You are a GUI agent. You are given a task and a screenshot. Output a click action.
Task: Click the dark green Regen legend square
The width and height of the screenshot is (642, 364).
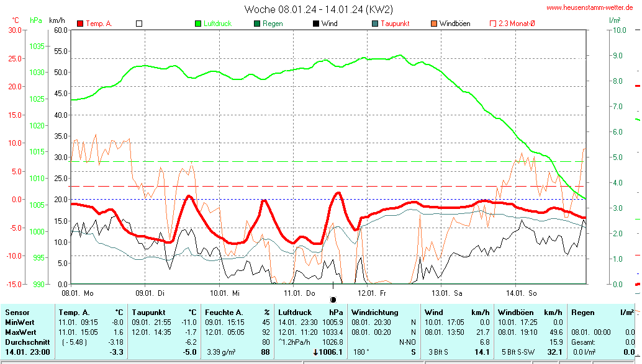(x=257, y=24)
